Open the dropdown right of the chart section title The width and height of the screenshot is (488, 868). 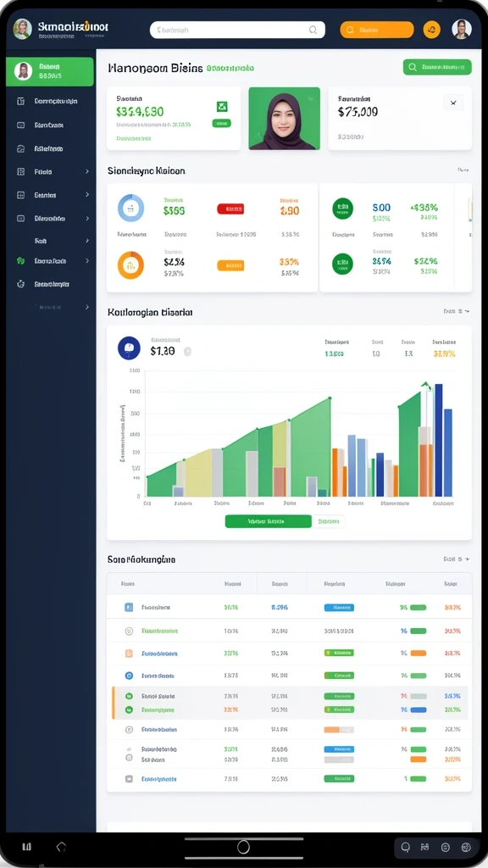pos(457,312)
